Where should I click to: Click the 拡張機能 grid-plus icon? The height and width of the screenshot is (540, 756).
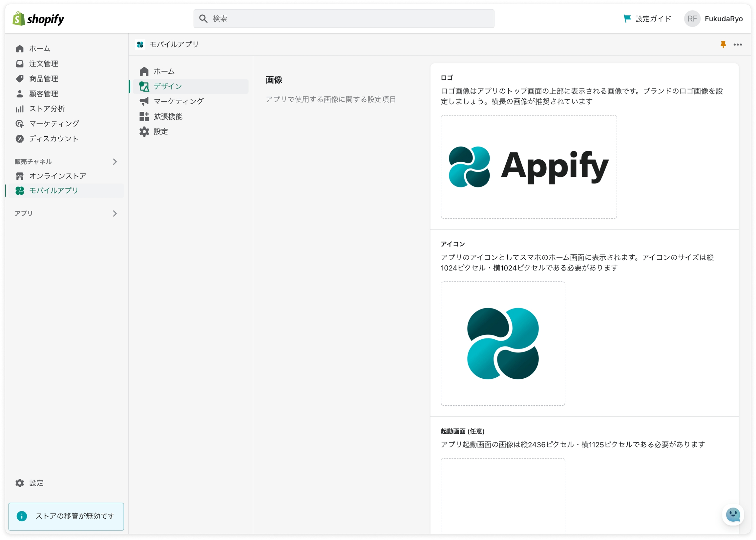click(144, 116)
